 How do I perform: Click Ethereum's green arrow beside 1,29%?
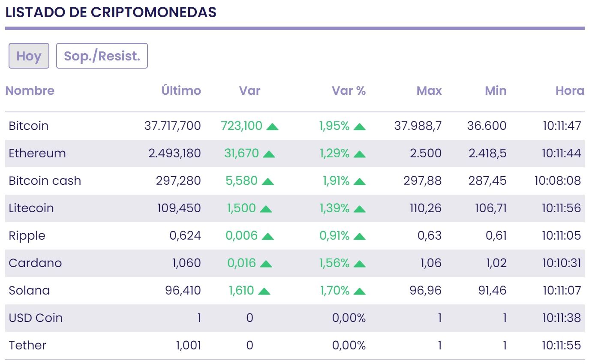click(x=360, y=154)
